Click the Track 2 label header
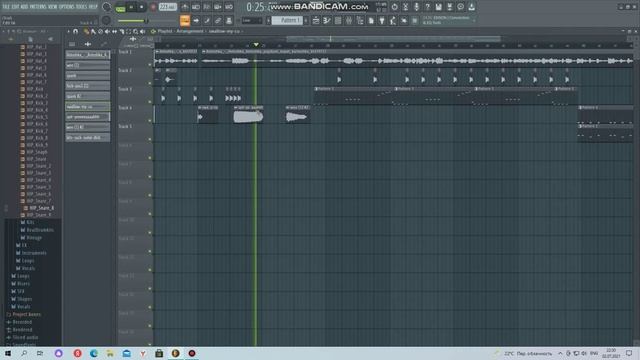 click(125, 71)
